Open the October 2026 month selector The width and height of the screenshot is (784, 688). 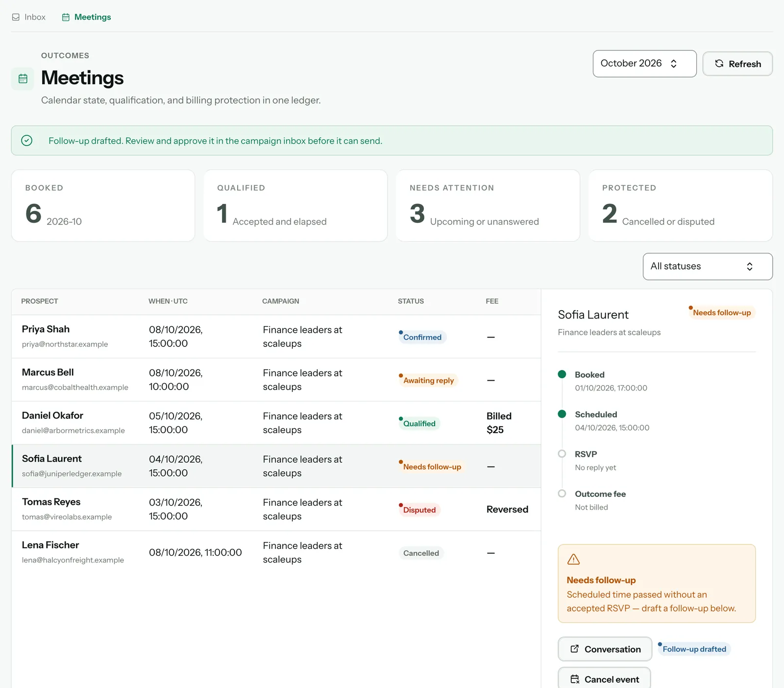[644, 64]
